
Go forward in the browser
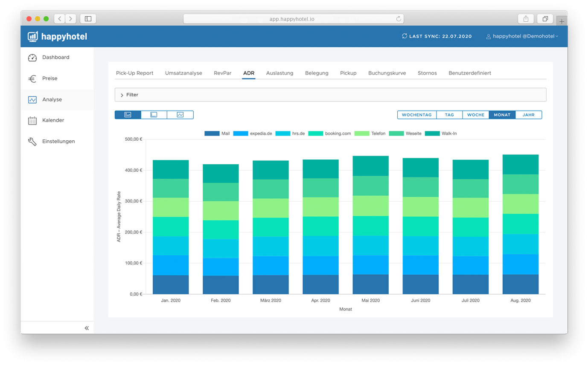coord(71,19)
